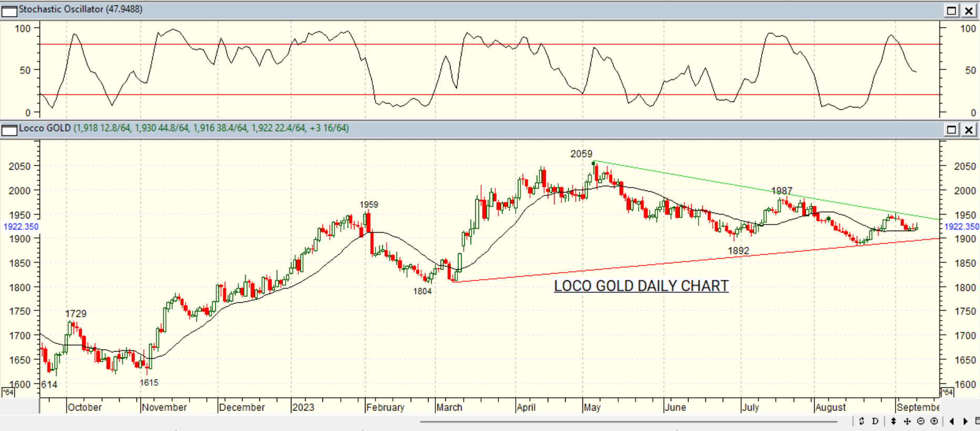Click the left 1922.350 current price label
Image resolution: width=980 pixels, height=431 pixels.
tap(21, 227)
